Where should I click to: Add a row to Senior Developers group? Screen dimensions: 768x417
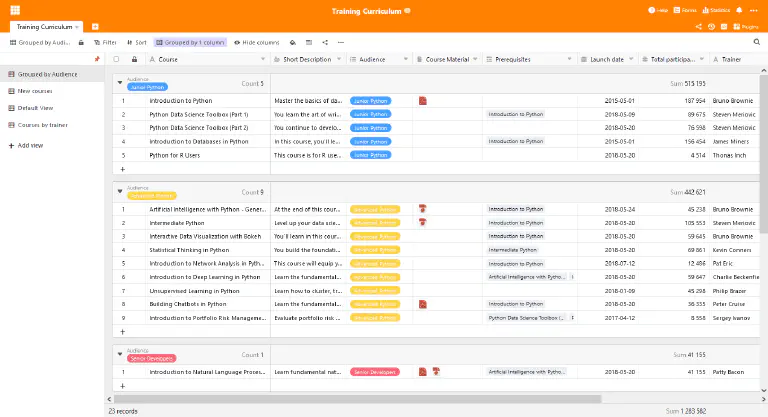click(122, 386)
